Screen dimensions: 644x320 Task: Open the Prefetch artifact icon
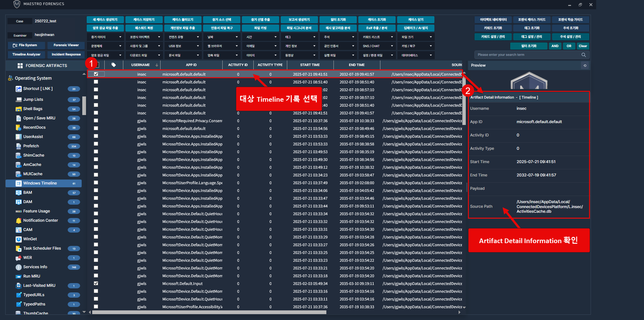[18, 146]
